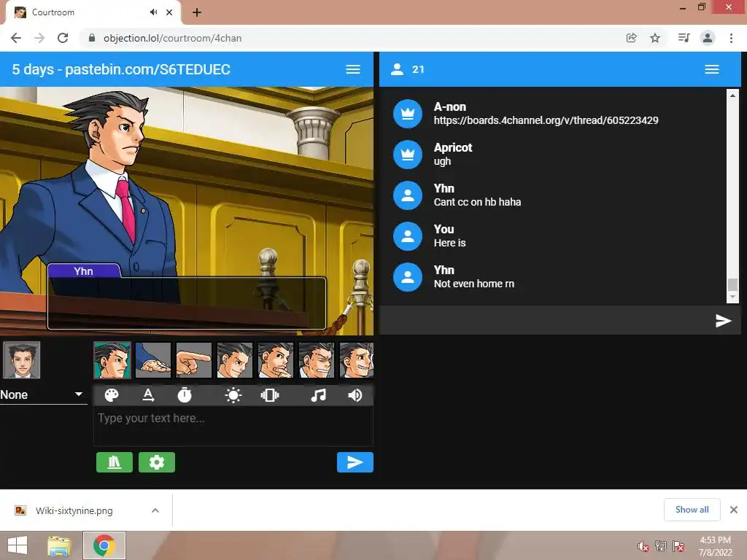Click Apricot's crown avatar
This screenshot has width=747, height=560.
pos(408,155)
